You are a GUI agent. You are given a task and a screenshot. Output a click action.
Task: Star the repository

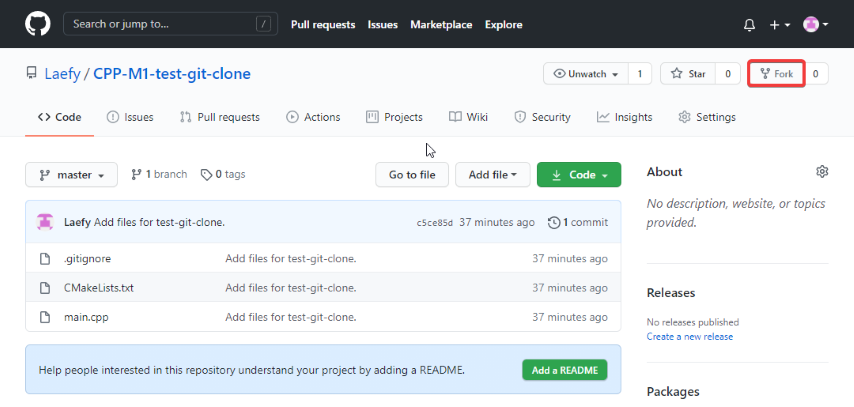coord(688,74)
